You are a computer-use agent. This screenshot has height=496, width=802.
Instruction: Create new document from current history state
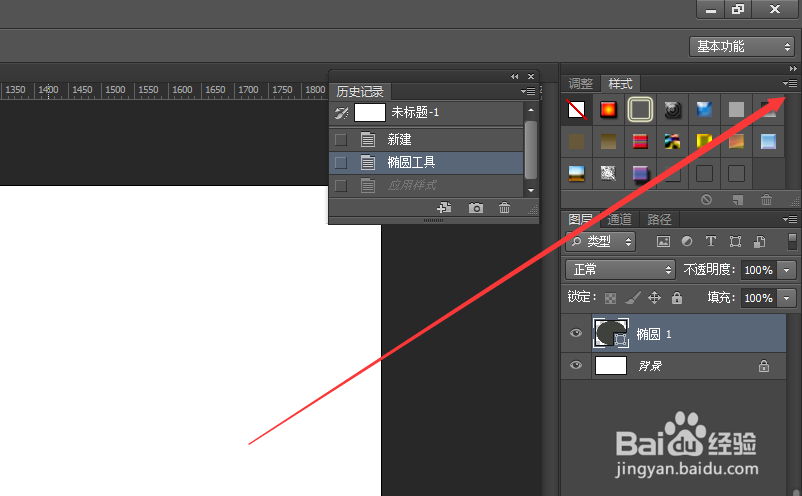444,208
